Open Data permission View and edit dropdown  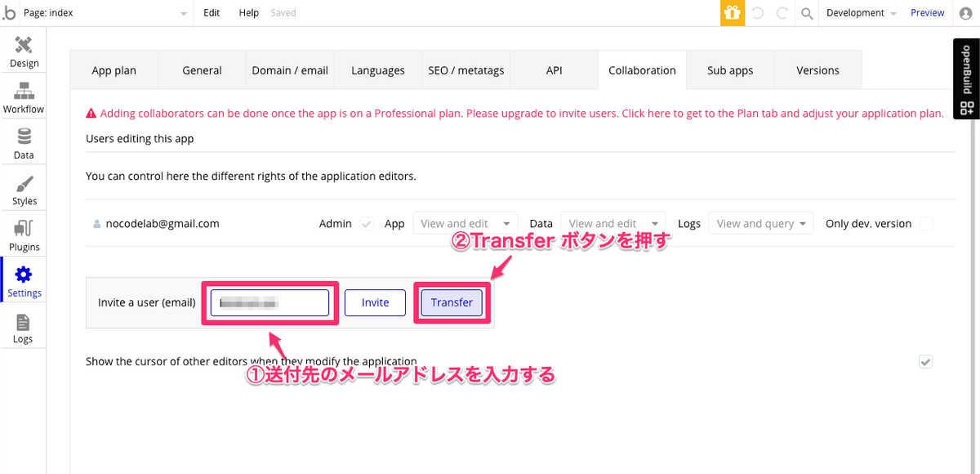[x=613, y=223]
